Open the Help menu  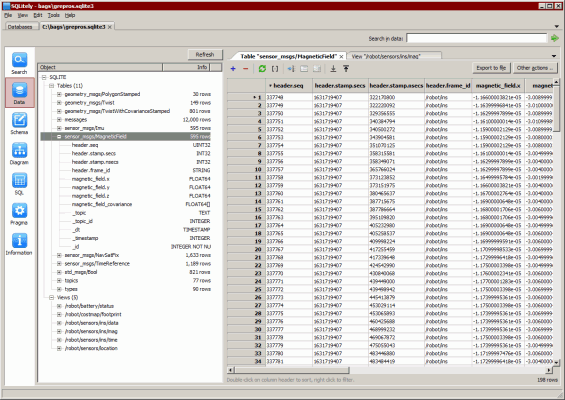point(70,15)
